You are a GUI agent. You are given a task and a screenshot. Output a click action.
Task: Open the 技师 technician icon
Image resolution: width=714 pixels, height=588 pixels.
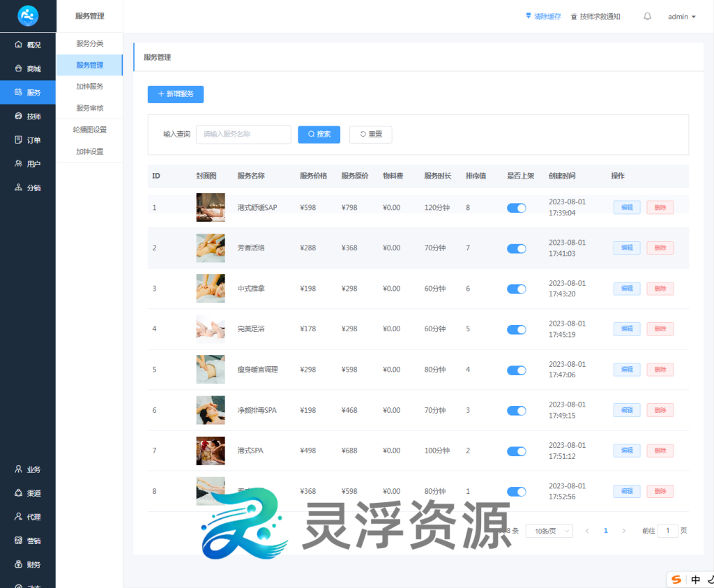pyautogui.click(x=19, y=116)
